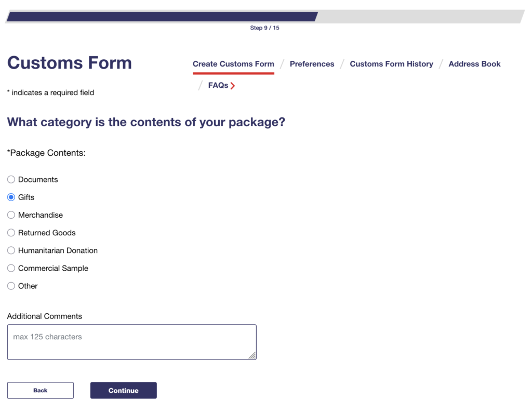Viewport: 532px width, 412px height.
Task: Go to the Address Book tab
Action: point(474,64)
